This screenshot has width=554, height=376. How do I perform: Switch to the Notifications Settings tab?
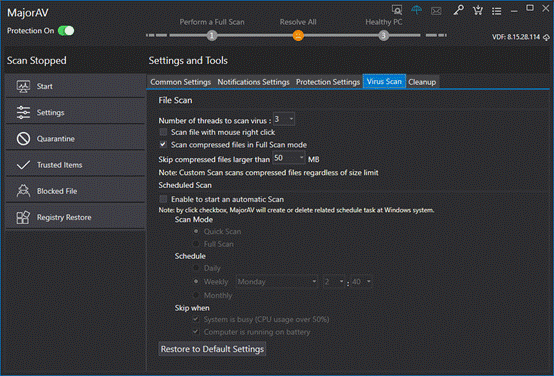(253, 82)
